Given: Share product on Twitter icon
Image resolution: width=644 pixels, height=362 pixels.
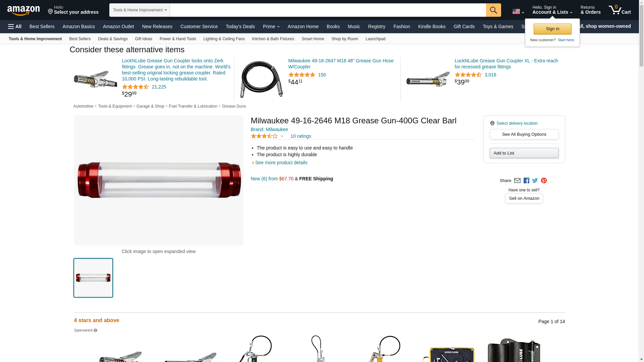Looking at the screenshot, I should (535, 181).
